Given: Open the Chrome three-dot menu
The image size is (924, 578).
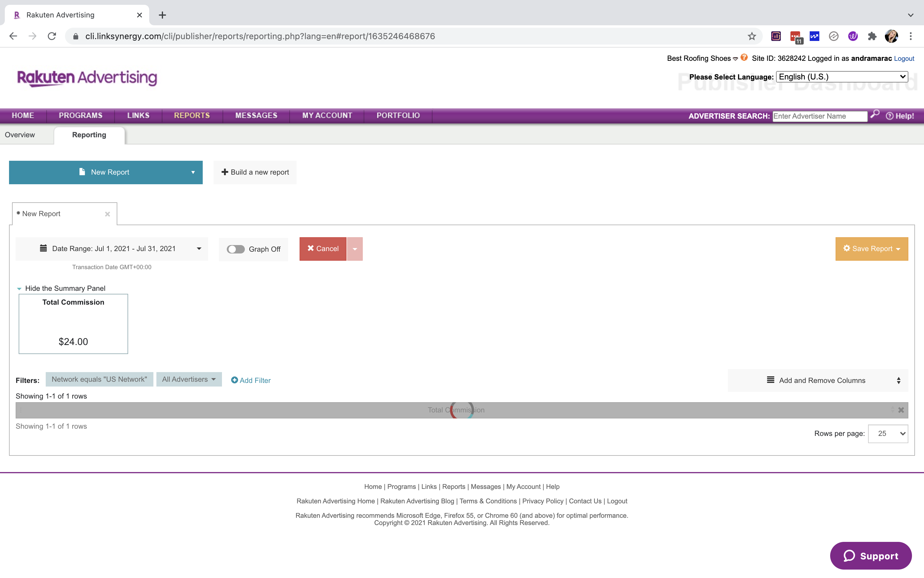Looking at the screenshot, I should coord(911,36).
